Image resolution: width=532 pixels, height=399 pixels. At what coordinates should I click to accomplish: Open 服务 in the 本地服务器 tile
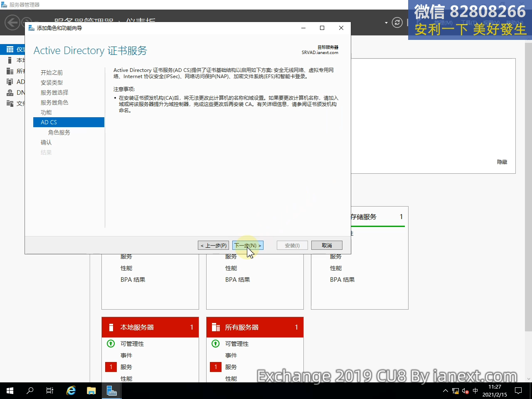coord(126,367)
